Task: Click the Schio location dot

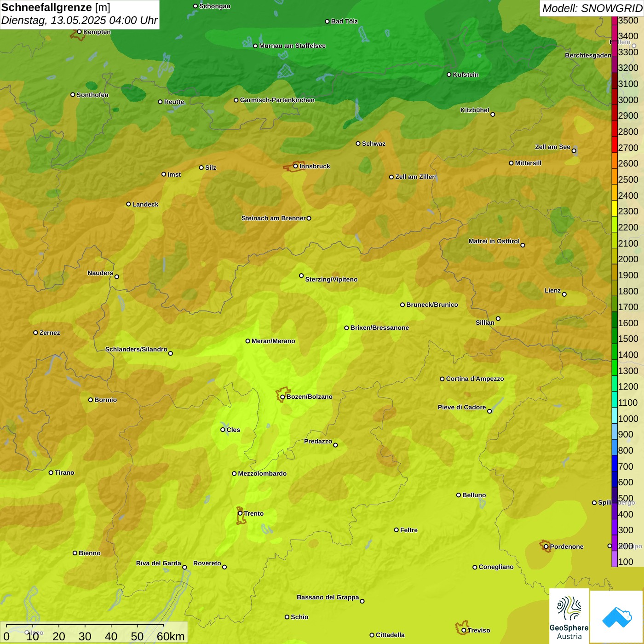Action: click(287, 617)
